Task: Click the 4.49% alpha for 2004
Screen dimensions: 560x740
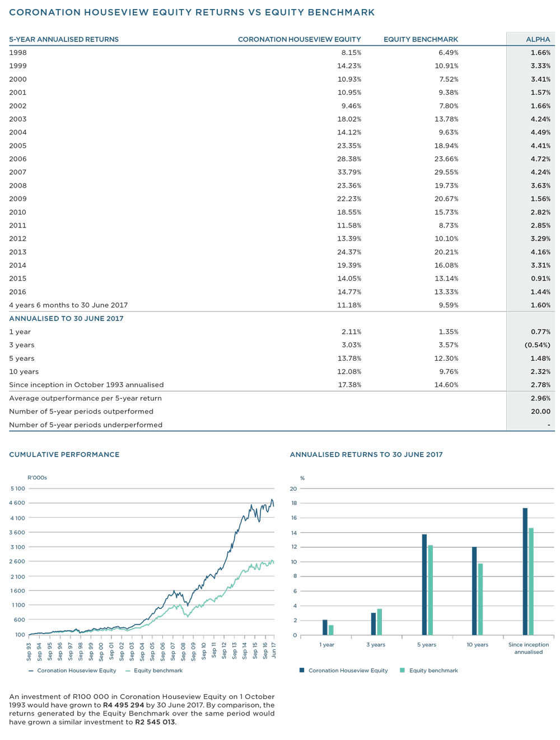Action: click(540, 133)
